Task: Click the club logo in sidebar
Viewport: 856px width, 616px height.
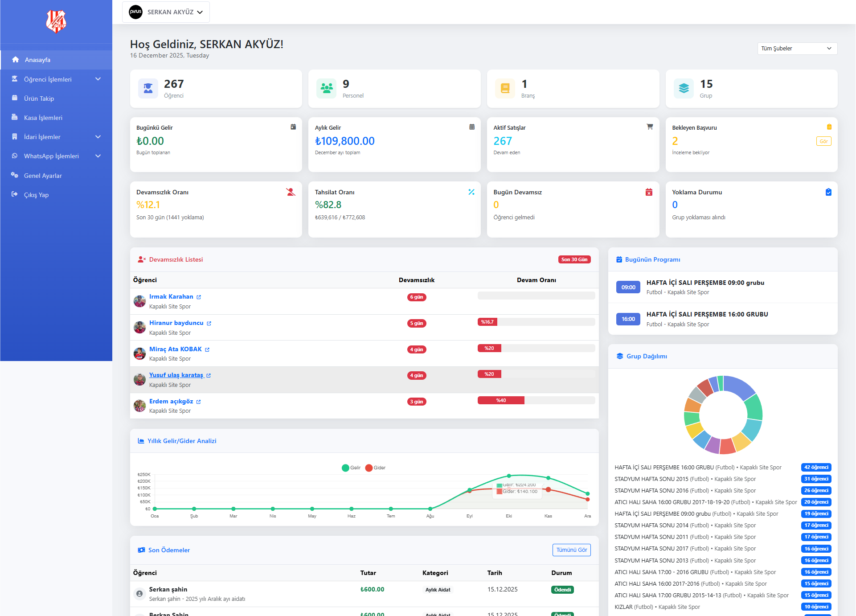Action: coord(56,21)
